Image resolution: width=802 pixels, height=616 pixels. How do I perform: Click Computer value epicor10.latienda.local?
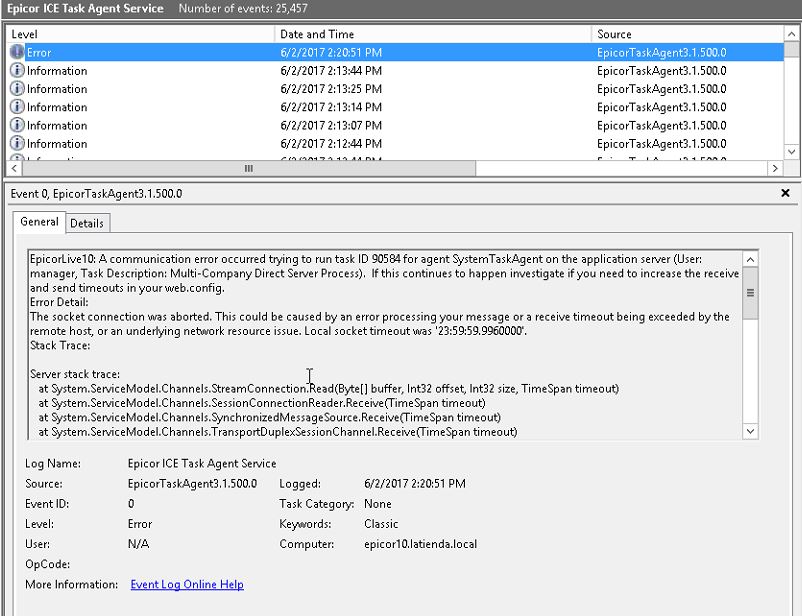[420, 544]
